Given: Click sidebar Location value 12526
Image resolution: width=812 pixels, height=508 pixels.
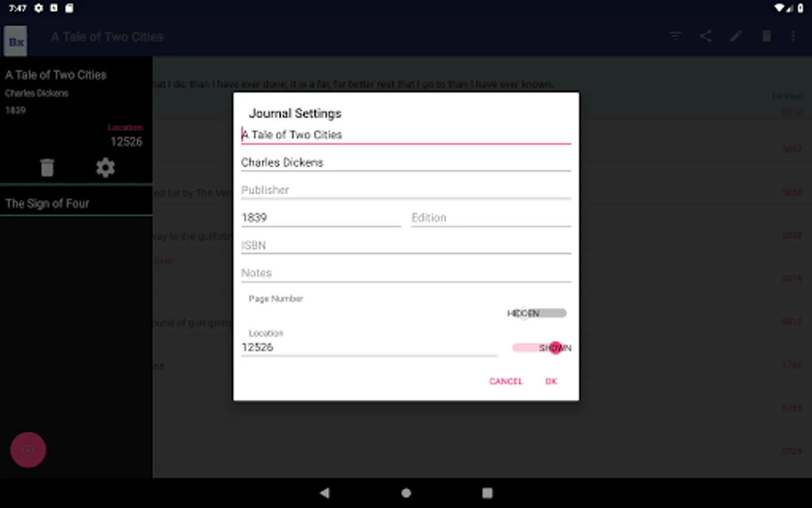Looking at the screenshot, I should point(126,142).
